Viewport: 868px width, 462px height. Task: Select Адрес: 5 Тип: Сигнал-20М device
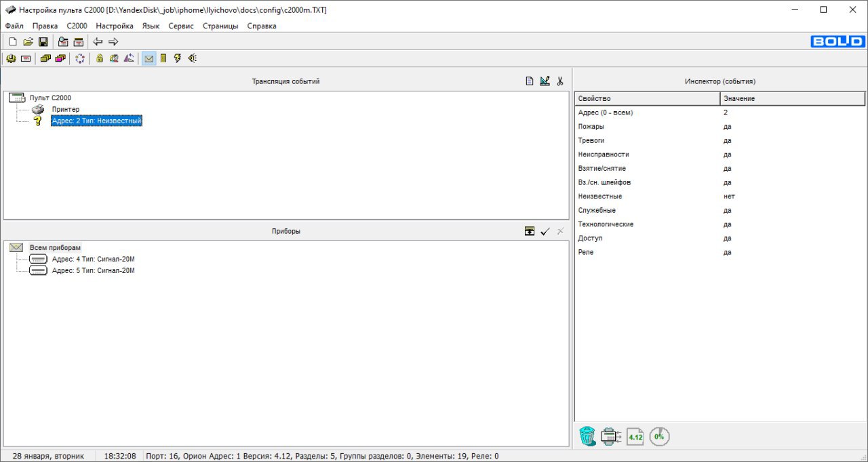pos(93,270)
